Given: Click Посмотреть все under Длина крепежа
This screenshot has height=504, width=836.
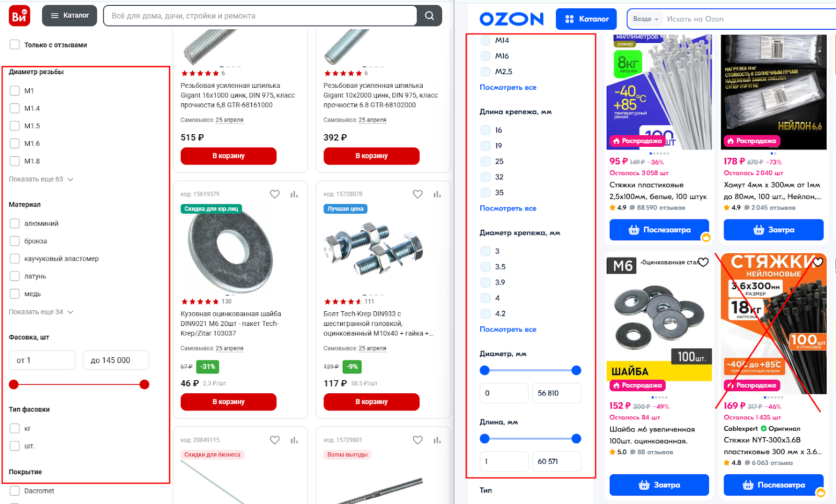Looking at the screenshot, I should tap(508, 208).
